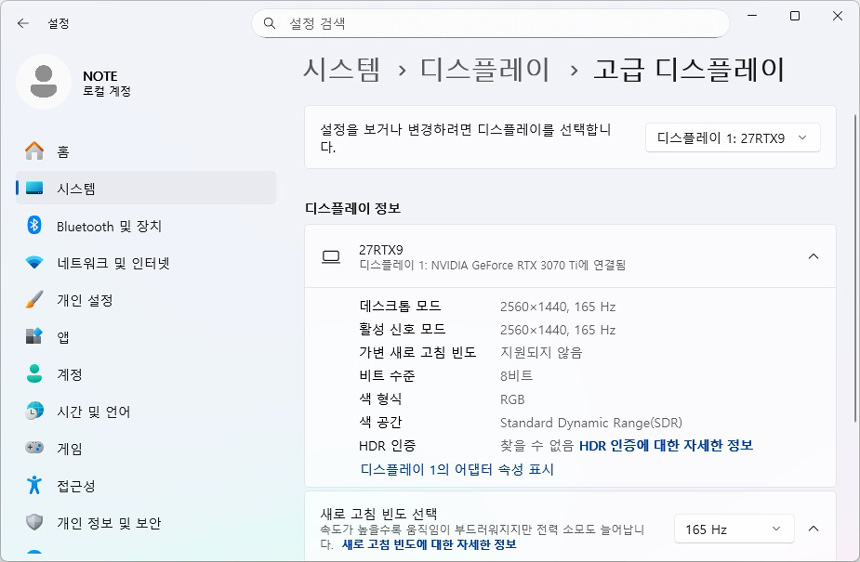
Task: Click the back arrow in title bar
Action: [23, 23]
